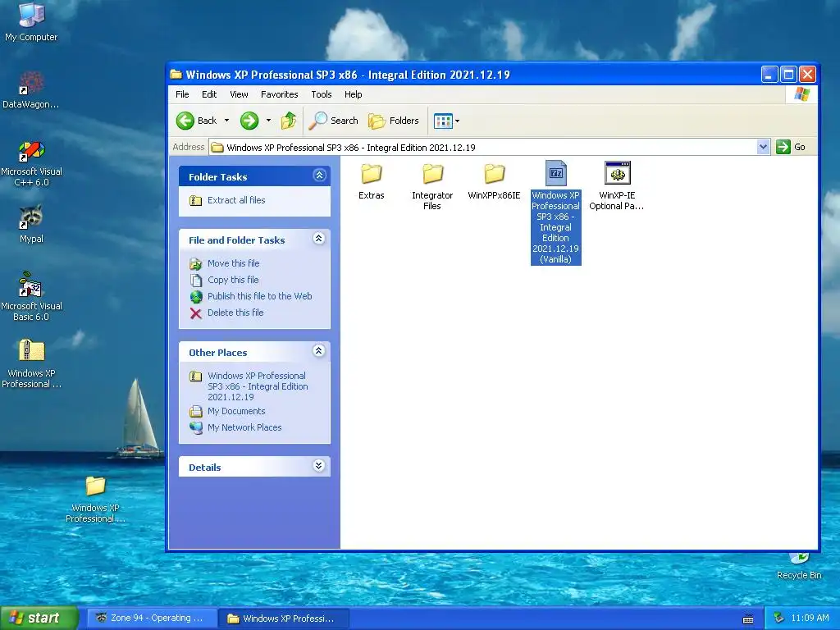Launch Microsoft Visual C++ 6.0 shortcut
The image size is (840, 630).
(x=31, y=163)
